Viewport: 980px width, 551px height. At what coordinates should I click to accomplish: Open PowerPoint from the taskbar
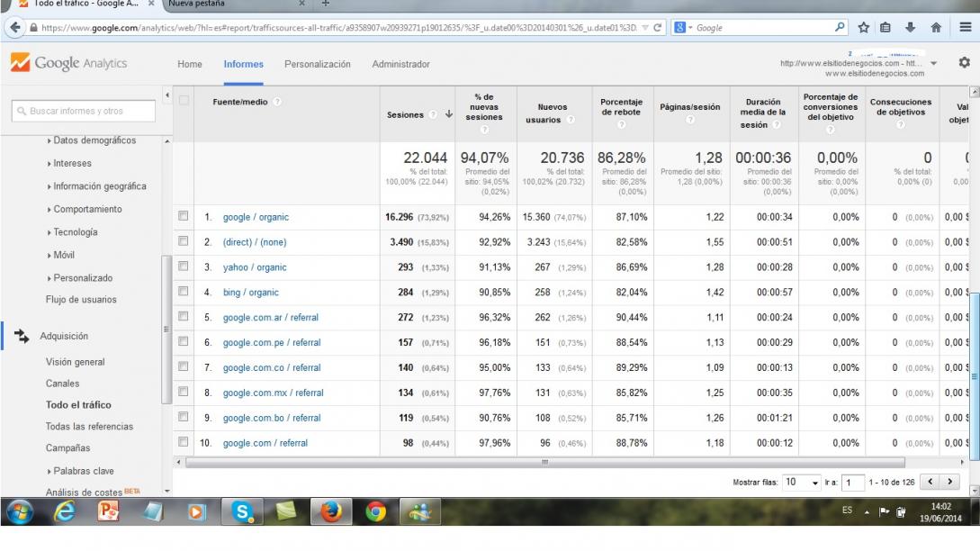tap(108, 512)
